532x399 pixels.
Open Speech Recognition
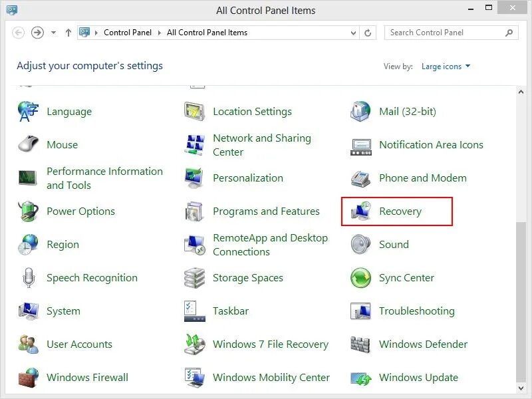coord(91,277)
